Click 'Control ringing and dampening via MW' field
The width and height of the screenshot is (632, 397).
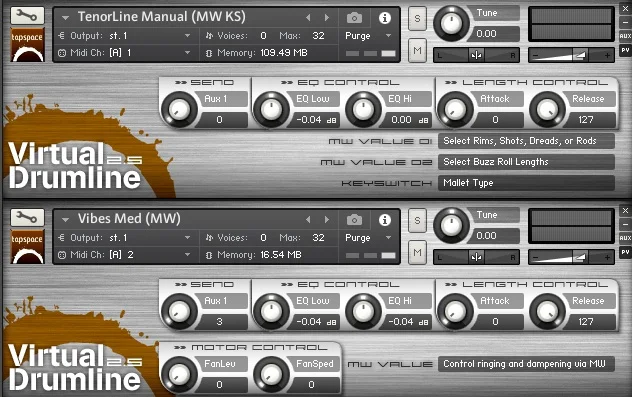coord(526,364)
